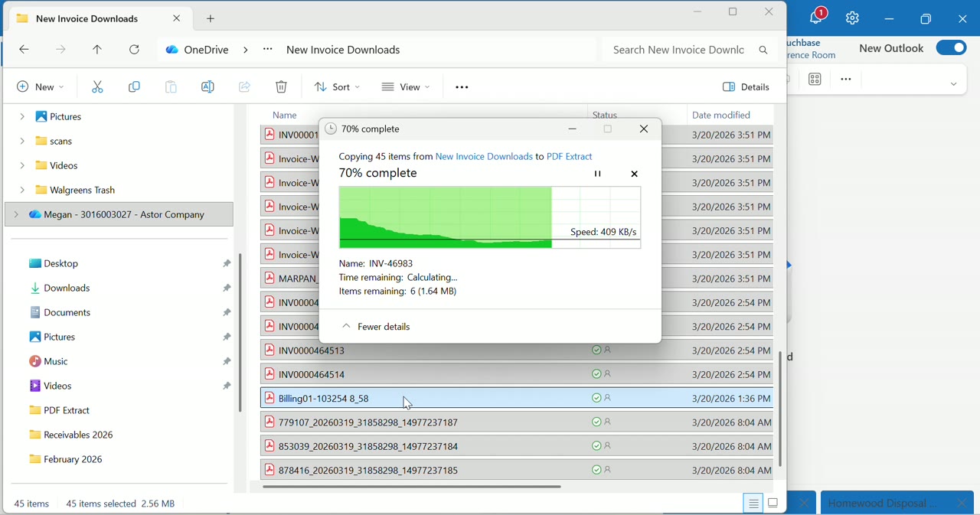Pause the file copy operation
This screenshot has width=980, height=515.
[x=598, y=174]
